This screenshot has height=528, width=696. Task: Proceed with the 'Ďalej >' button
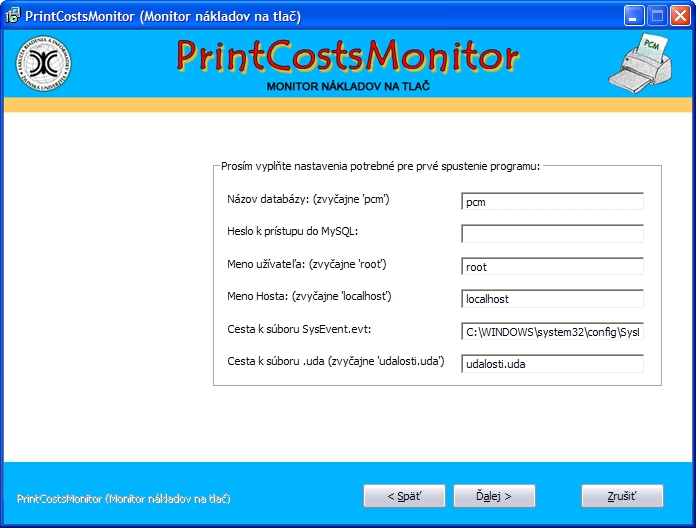click(494, 496)
